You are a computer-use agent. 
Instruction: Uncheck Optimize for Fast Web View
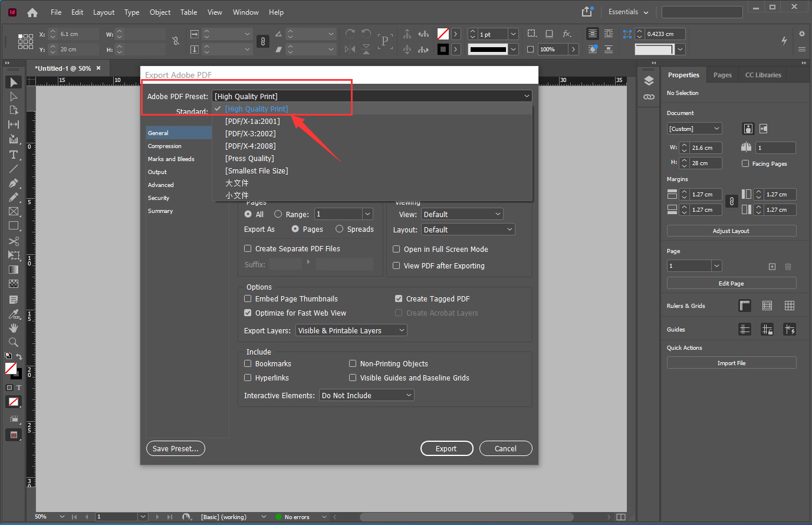click(248, 313)
